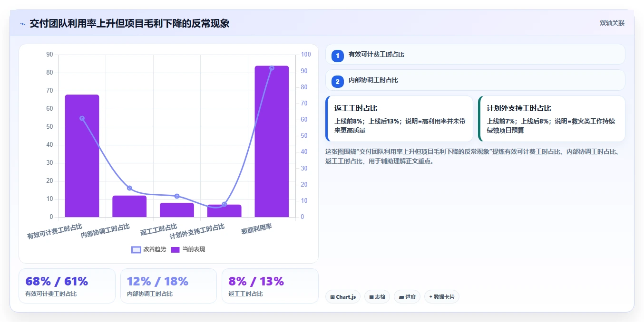Click the Chart.js tag chip
The height and width of the screenshot is (322, 644).
pos(343,297)
